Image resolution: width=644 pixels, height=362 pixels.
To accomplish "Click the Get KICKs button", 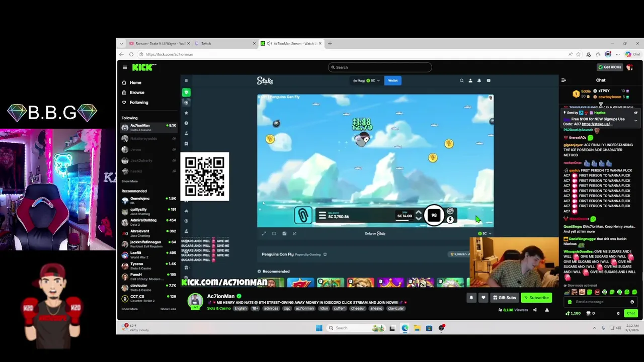I will coord(610,67).
